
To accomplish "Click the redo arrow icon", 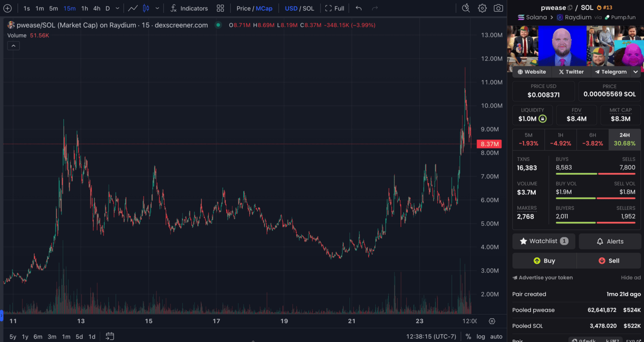I will click(x=375, y=8).
